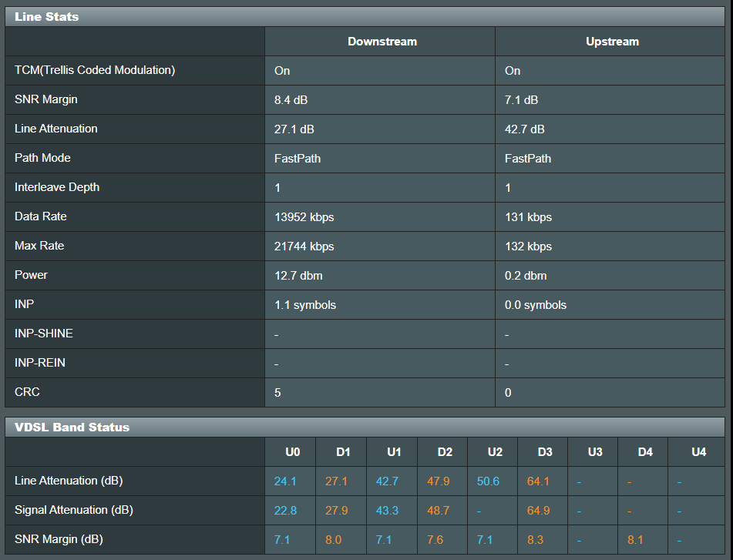Select the Line Stats section header
The width and height of the screenshot is (733, 560).
pyautogui.click(x=365, y=17)
